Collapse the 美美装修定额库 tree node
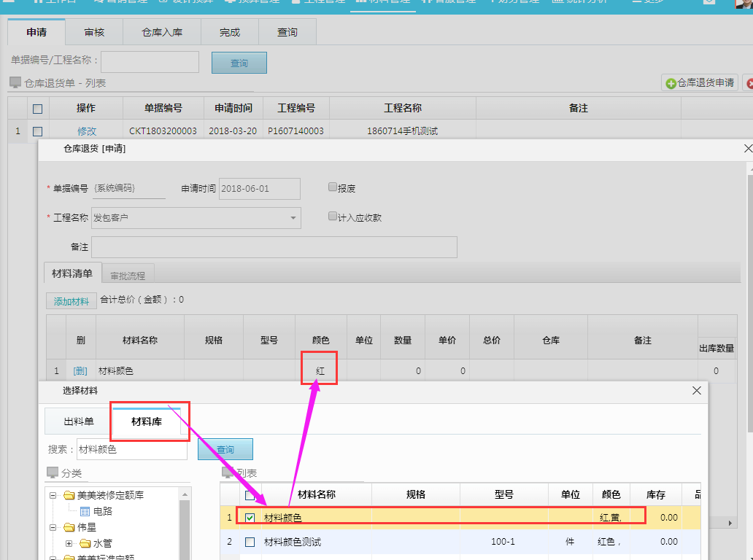This screenshot has height=560, width=753. click(53, 496)
